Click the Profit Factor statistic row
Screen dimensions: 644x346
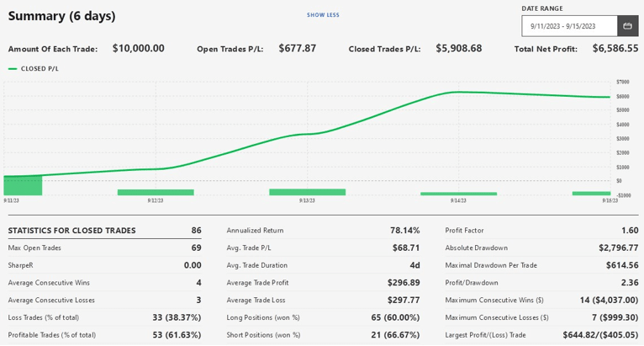click(542, 231)
